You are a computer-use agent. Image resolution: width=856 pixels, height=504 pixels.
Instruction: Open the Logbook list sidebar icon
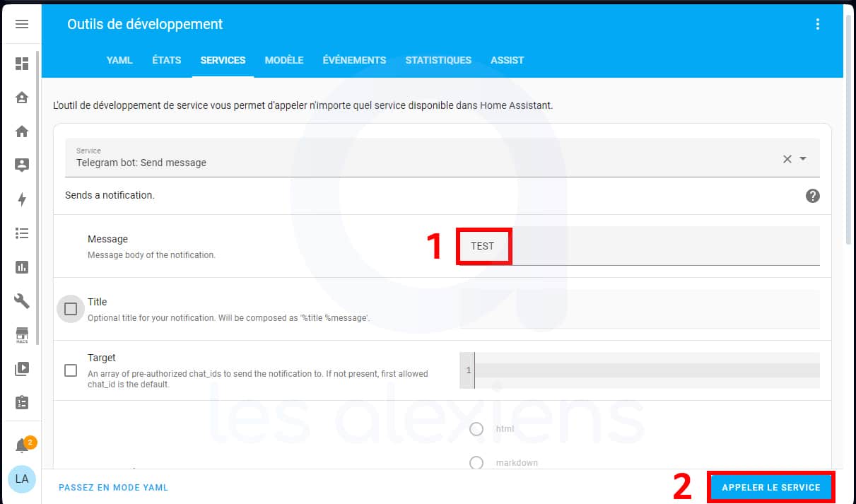22,233
